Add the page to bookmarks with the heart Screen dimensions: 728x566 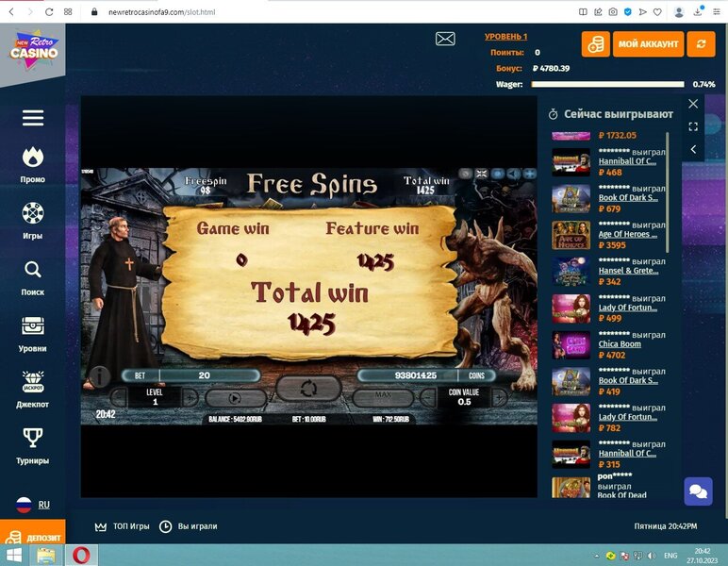657,12
